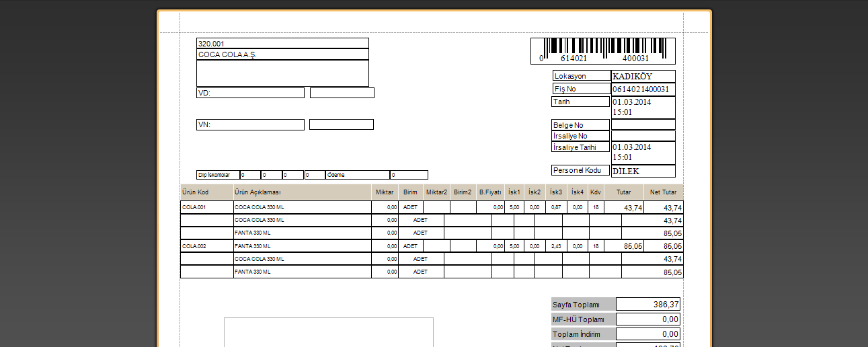Select the COLA.001 product code cell
The height and width of the screenshot is (347, 868).
(x=206, y=207)
